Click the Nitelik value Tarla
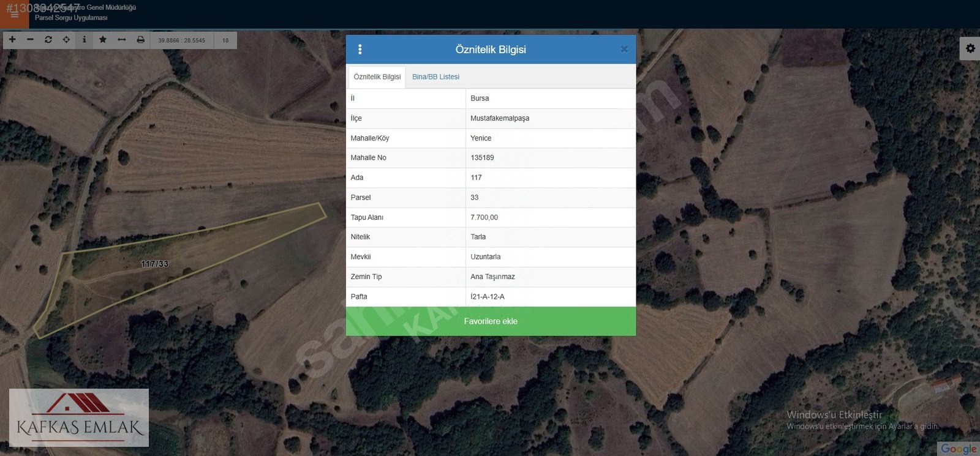This screenshot has width=980, height=456. pos(478,237)
